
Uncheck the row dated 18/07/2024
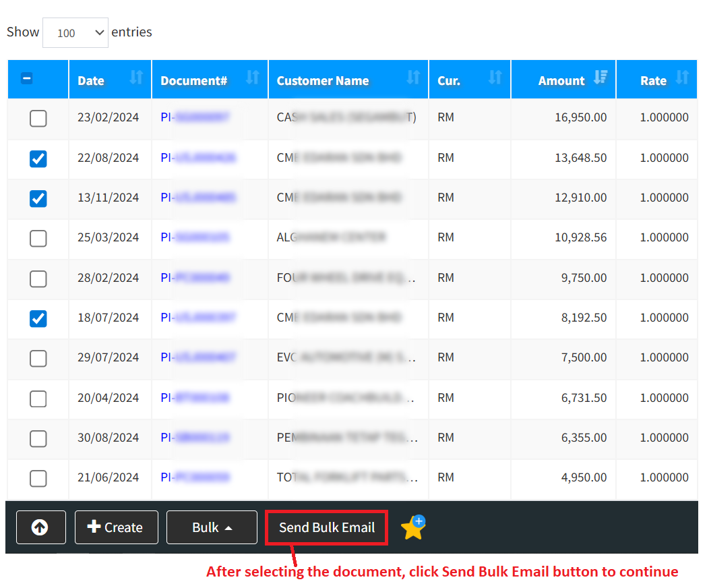point(38,318)
